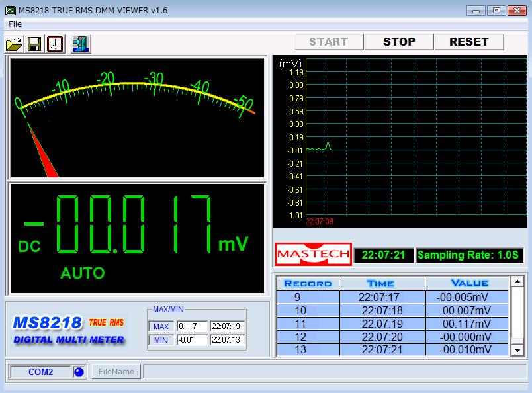
Task: Click the FileName button
Action: 116,372
